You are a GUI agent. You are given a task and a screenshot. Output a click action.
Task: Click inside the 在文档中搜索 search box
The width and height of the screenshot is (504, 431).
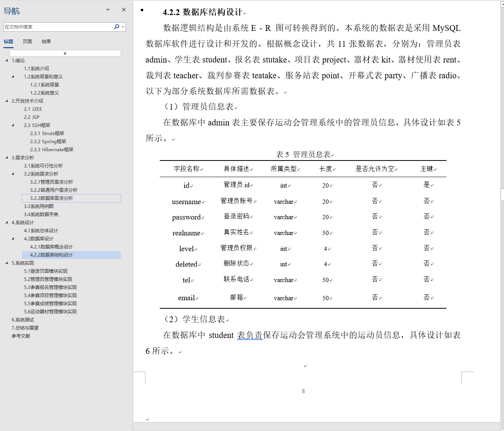point(58,27)
